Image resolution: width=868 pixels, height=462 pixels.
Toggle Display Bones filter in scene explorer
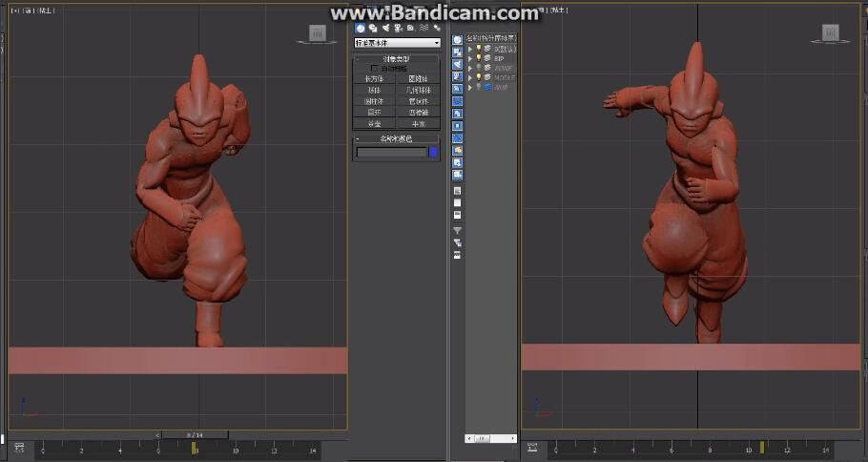click(457, 138)
